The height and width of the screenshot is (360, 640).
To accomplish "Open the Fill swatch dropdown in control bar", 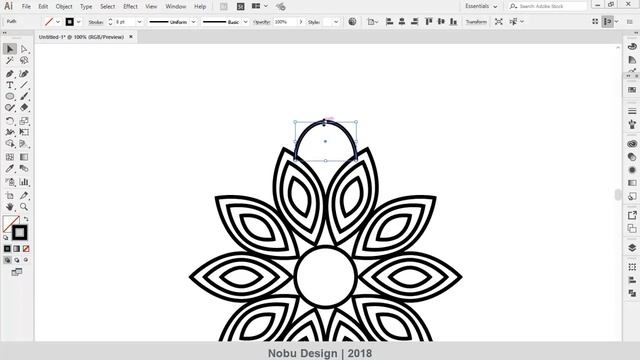I will click(x=58, y=22).
